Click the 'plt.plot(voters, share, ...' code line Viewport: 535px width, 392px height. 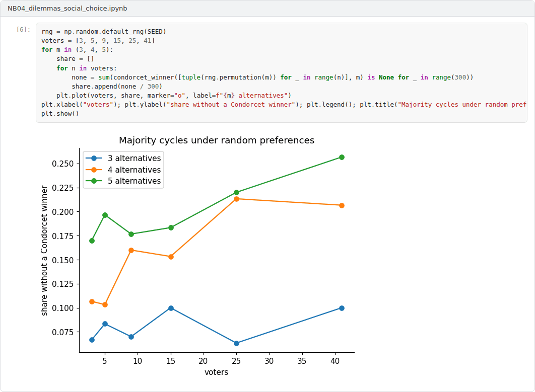174,96
